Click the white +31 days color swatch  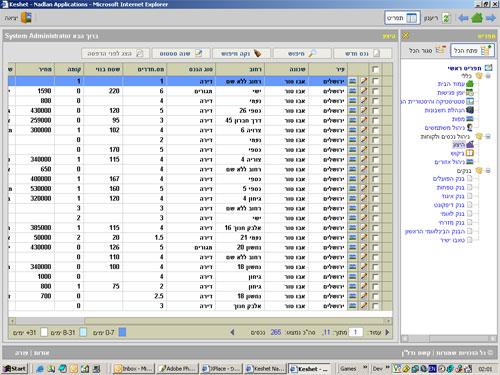(x=44, y=332)
